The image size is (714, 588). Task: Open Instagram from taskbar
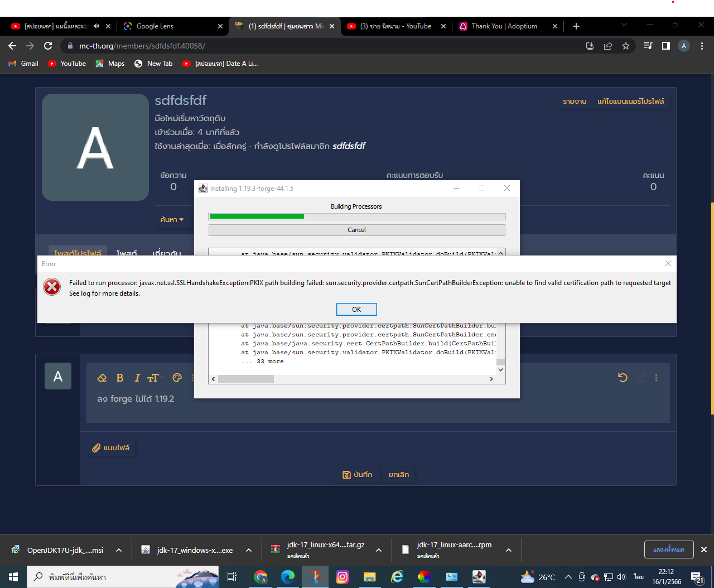point(342,577)
